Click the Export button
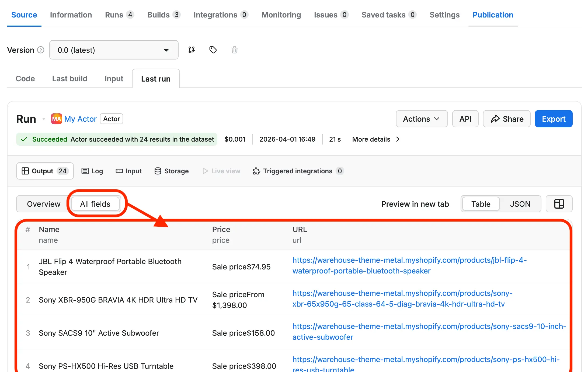Screen dimensions: 588x372 pos(554,119)
